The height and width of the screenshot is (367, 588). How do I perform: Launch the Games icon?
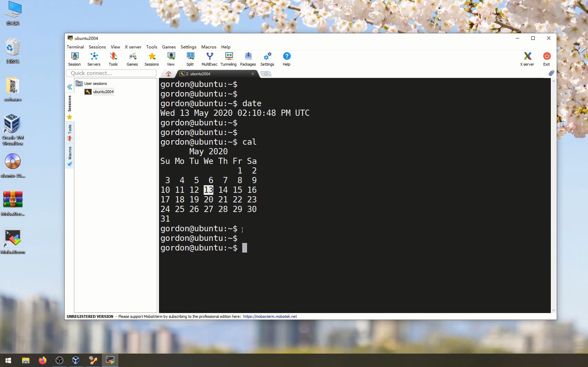point(132,58)
